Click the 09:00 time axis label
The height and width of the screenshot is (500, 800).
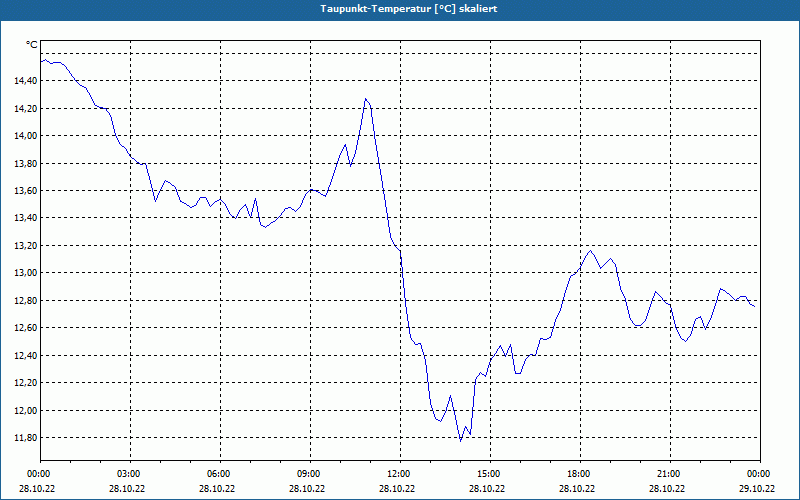pyautogui.click(x=310, y=474)
